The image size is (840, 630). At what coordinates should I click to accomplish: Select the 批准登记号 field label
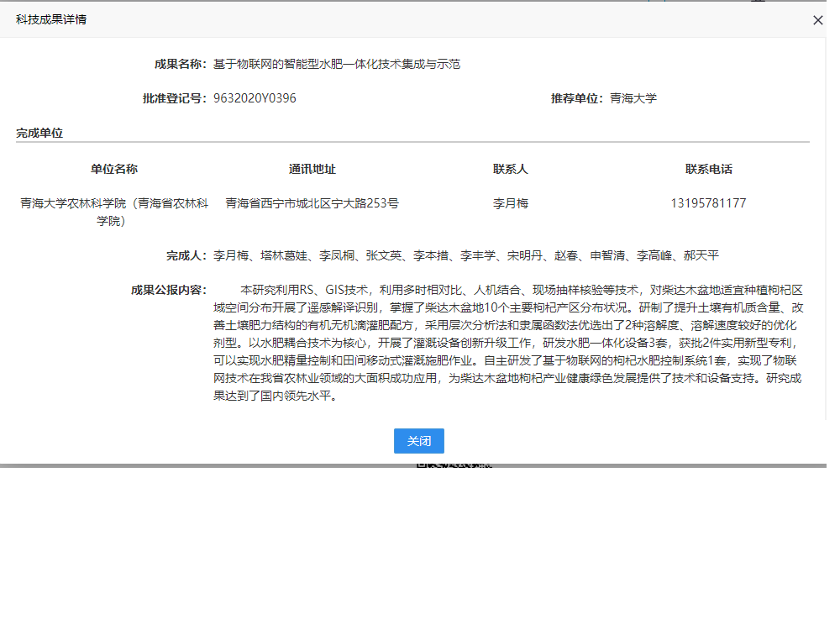[x=174, y=98]
